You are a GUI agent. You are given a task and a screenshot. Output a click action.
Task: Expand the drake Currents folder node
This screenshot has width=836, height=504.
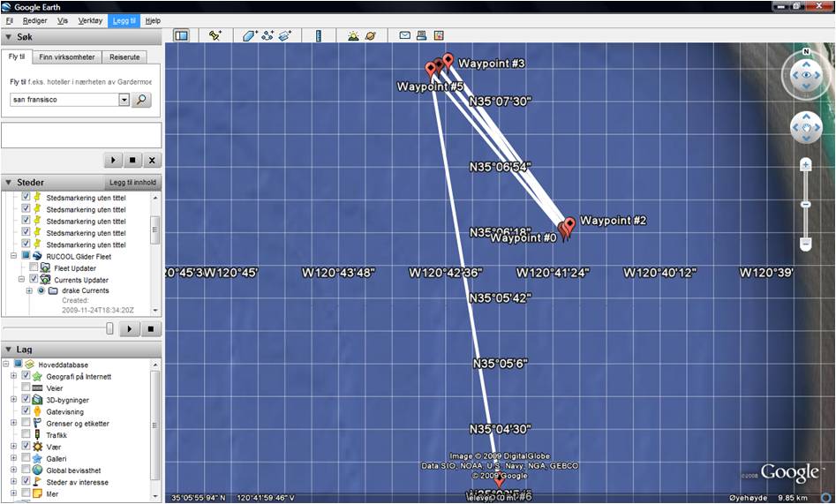coord(29,290)
